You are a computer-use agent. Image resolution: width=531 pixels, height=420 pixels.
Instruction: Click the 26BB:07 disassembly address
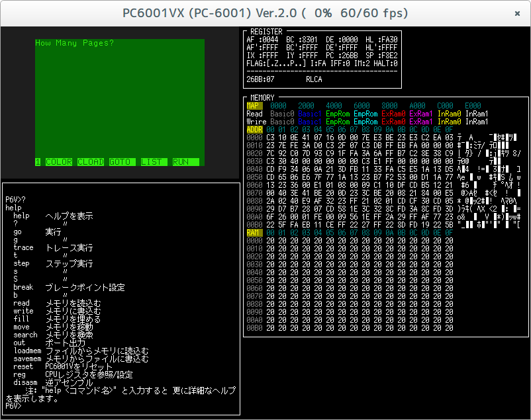[x=260, y=79]
